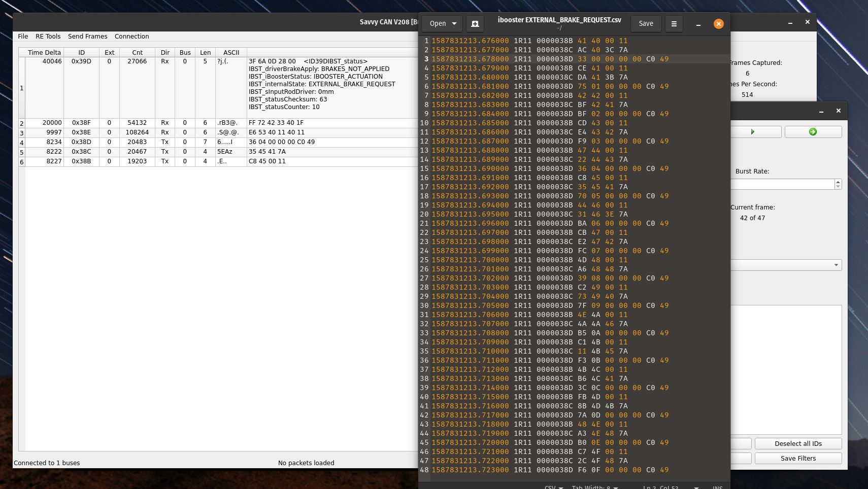The width and height of the screenshot is (868, 489).
Task: Open the Send Frames menu
Action: pyautogui.click(x=87, y=37)
